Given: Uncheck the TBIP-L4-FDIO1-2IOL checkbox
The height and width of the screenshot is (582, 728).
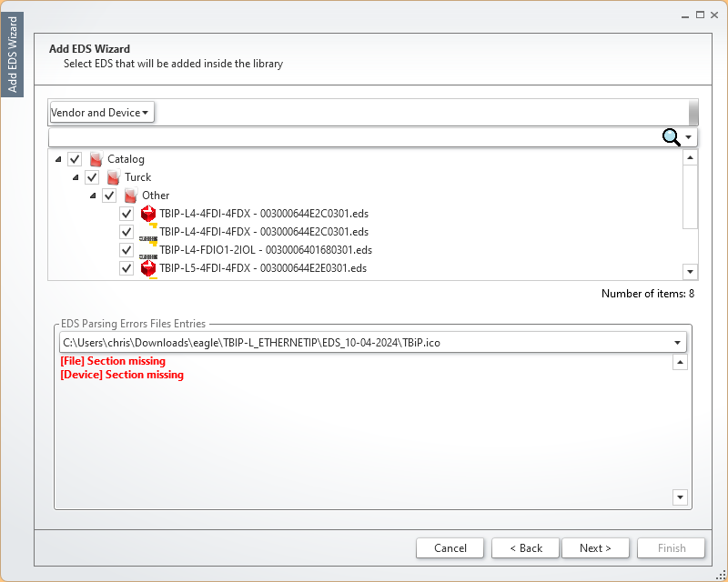Looking at the screenshot, I should click(x=126, y=250).
